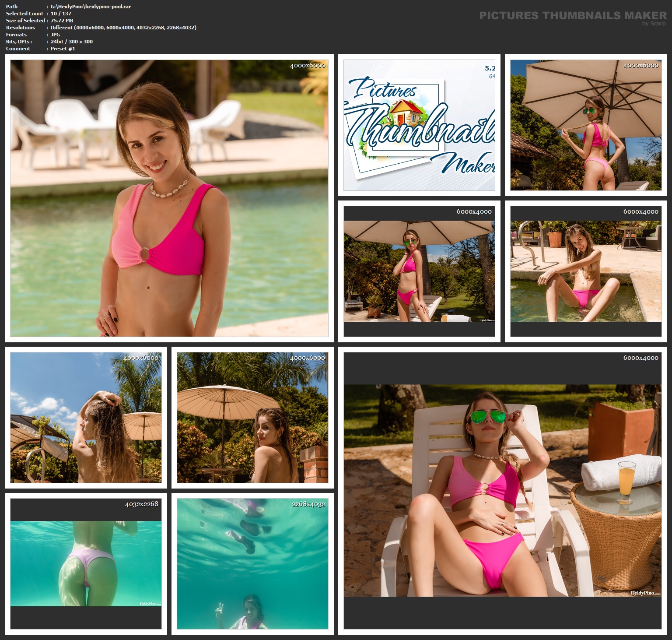Click the 'by Scorp' credit text
The image size is (672, 640).
[x=654, y=24]
